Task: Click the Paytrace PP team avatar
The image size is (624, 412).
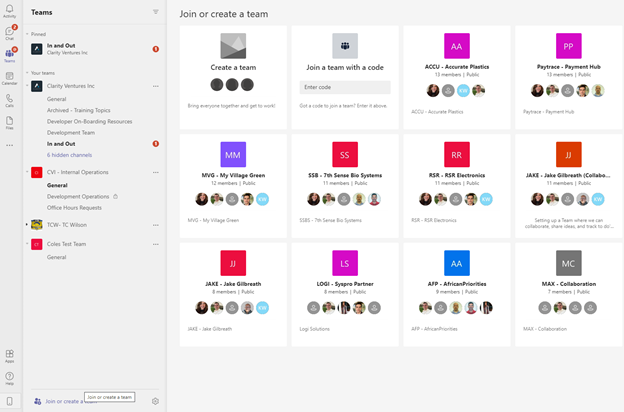Action: coord(569,46)
